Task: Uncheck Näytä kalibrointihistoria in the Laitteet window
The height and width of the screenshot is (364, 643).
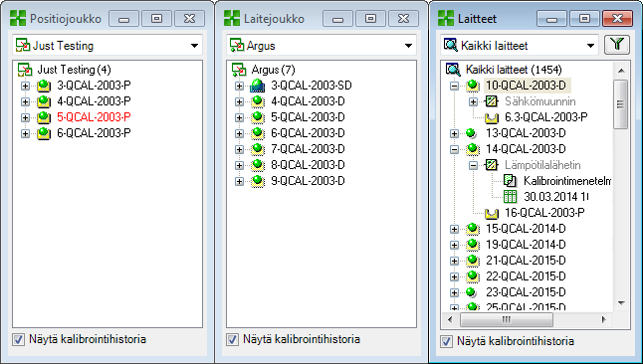Action: pos(446,341)
